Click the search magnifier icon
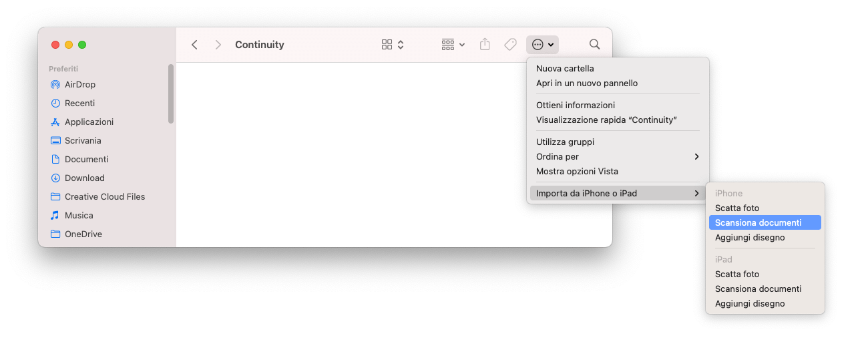The width and height of the screenshot is (868, 364). 594,45
